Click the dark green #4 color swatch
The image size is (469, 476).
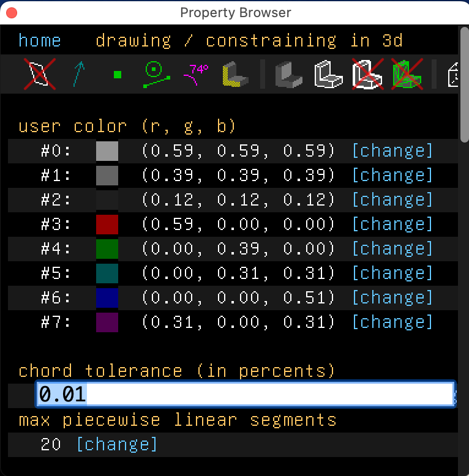(x=107, y=248)
